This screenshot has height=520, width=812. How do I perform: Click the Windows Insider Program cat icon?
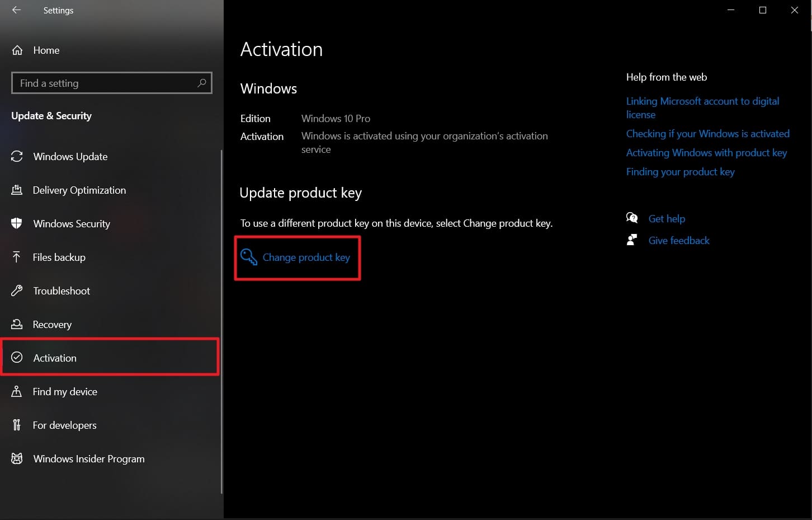17,458
